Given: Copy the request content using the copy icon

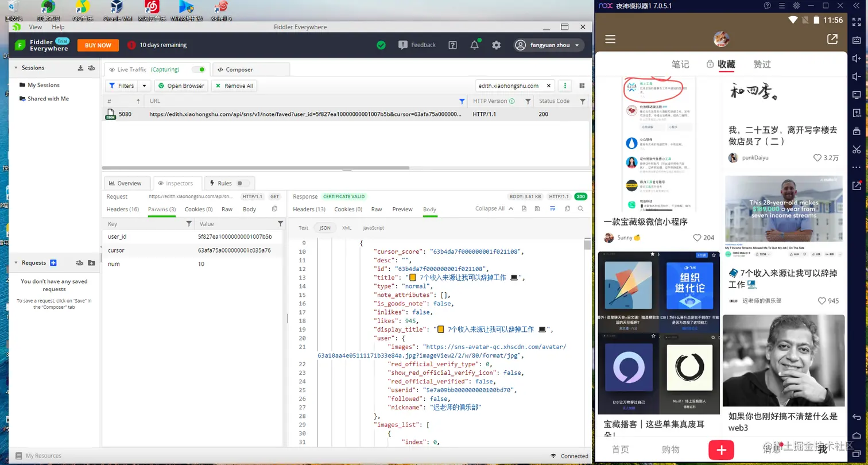Looking at the screenshot, I should [x=274, y=209].
